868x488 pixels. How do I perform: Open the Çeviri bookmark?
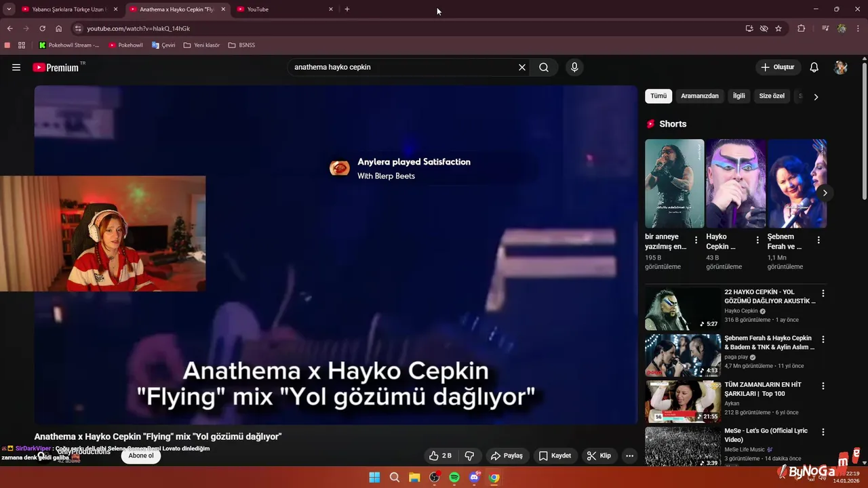click(163, 45)
